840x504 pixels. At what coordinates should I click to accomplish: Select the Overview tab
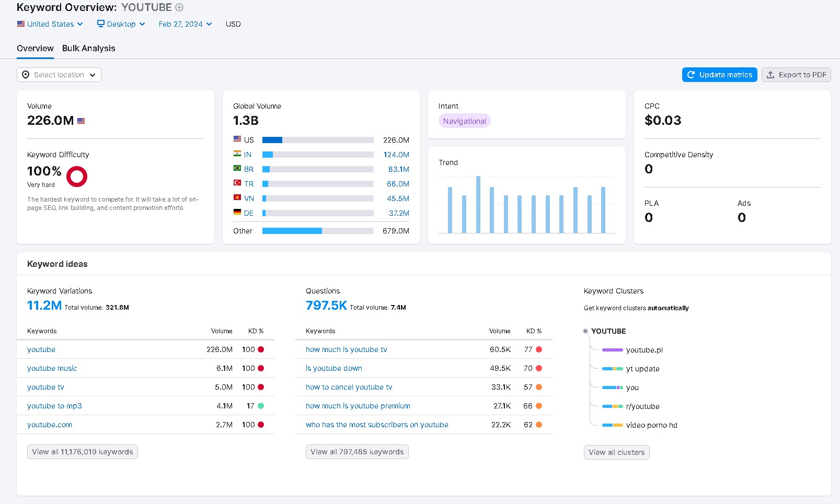pyautogui.click(x=35, y=48)
